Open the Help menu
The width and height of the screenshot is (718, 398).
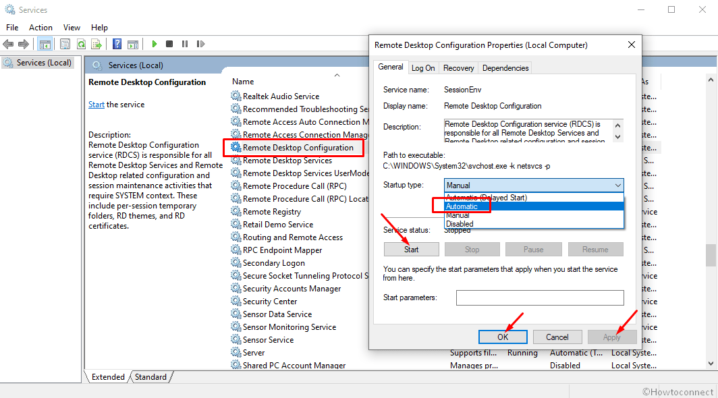pos(99,27)
